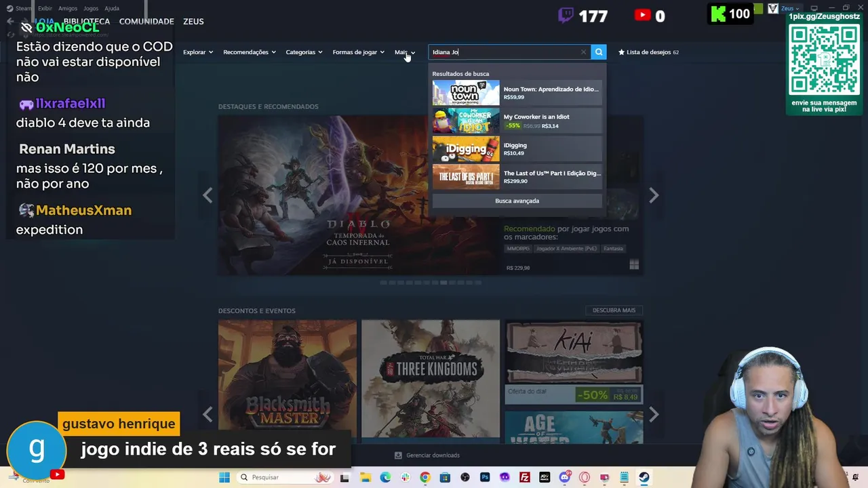Click inside the store search input field
868x488 pixels.
509,52
